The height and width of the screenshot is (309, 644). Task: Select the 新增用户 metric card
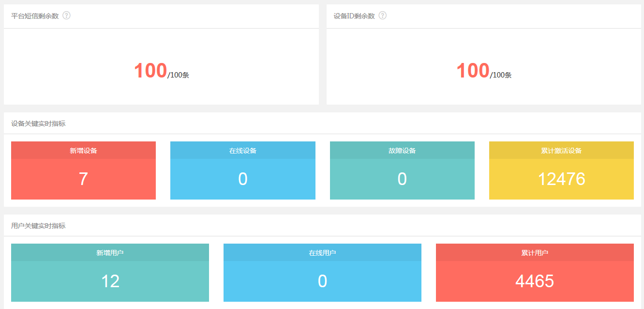click(x=110, y=251)
